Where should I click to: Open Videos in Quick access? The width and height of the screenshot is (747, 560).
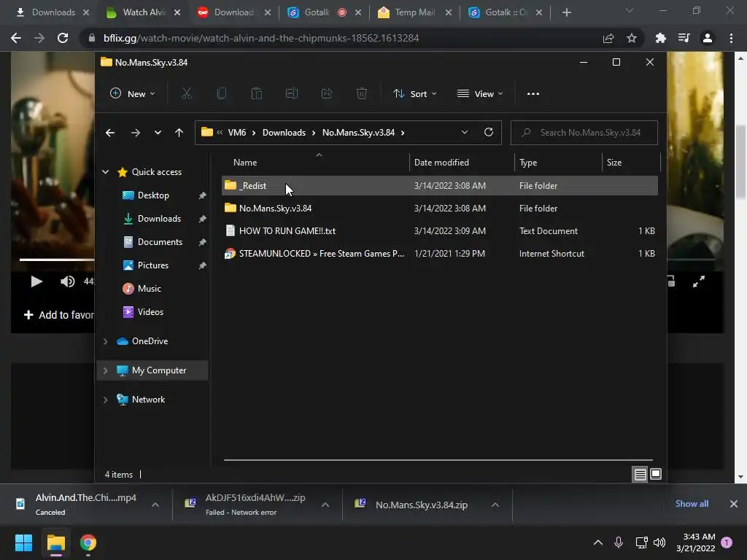150,312
